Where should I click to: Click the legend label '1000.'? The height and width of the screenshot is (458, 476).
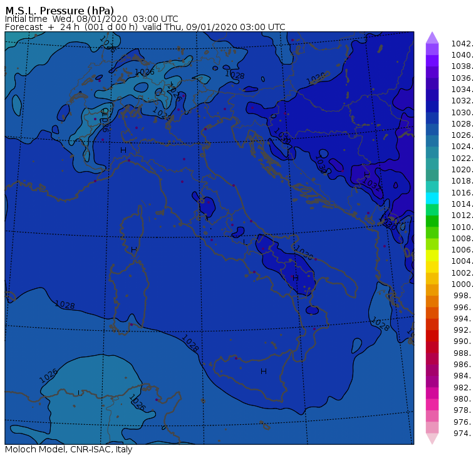462,284
